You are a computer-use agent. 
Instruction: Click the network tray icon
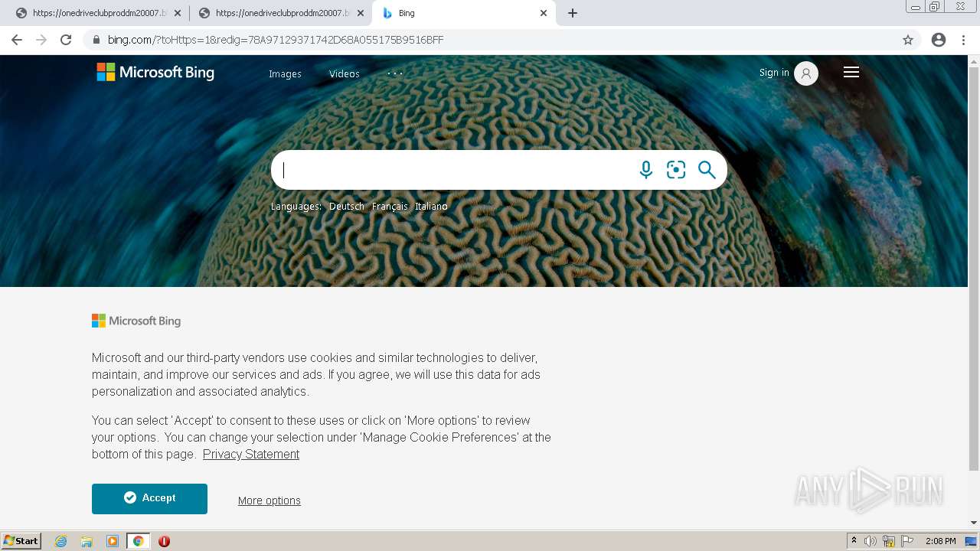point(889,541)
